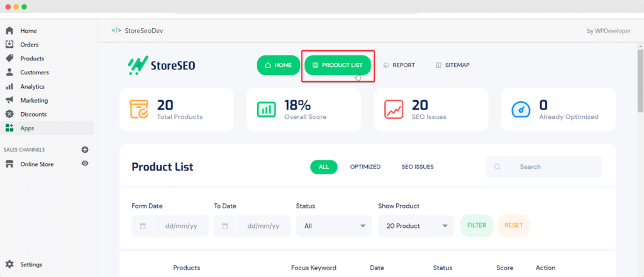Image resolution: width=644 pixels, height=277 pixels.
Task: Open the Orders icon in sidebar
Action: coord(9,45)
